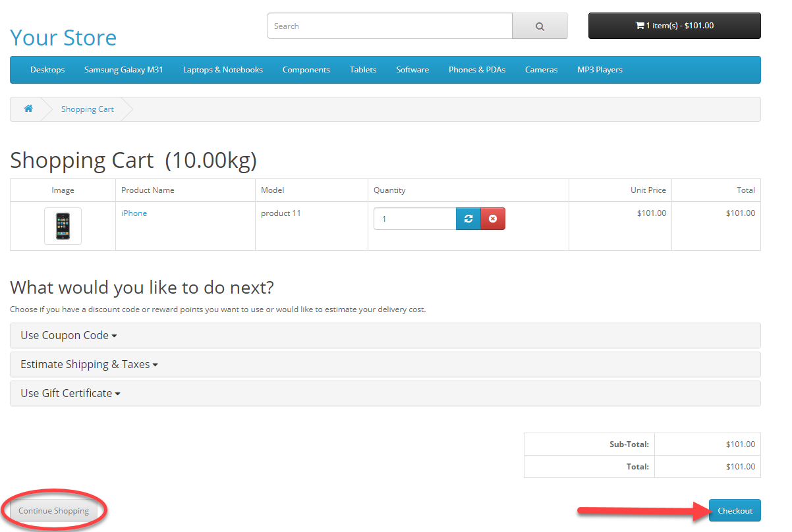Open the Components menu
The image size is (792, 532).
coord(306,70)
